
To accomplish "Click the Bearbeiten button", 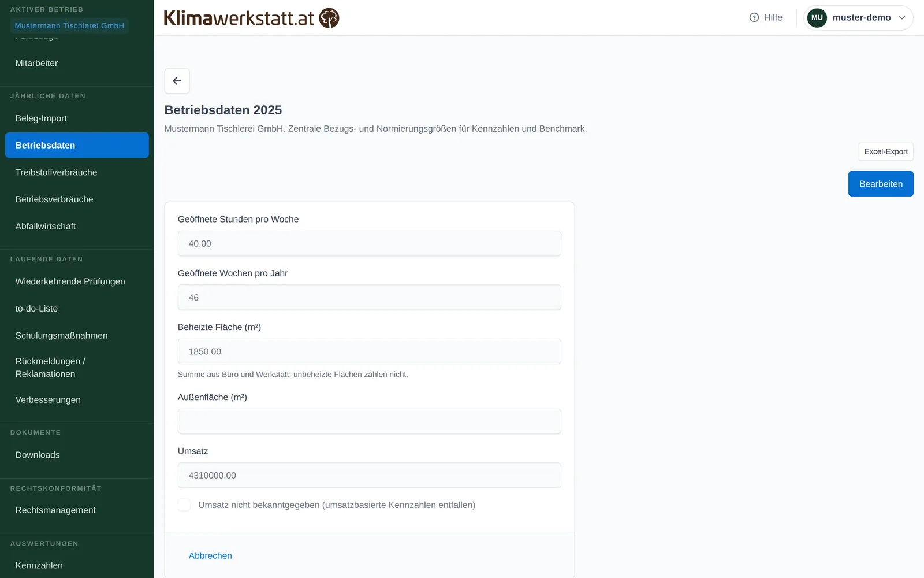I will [881, 184].
